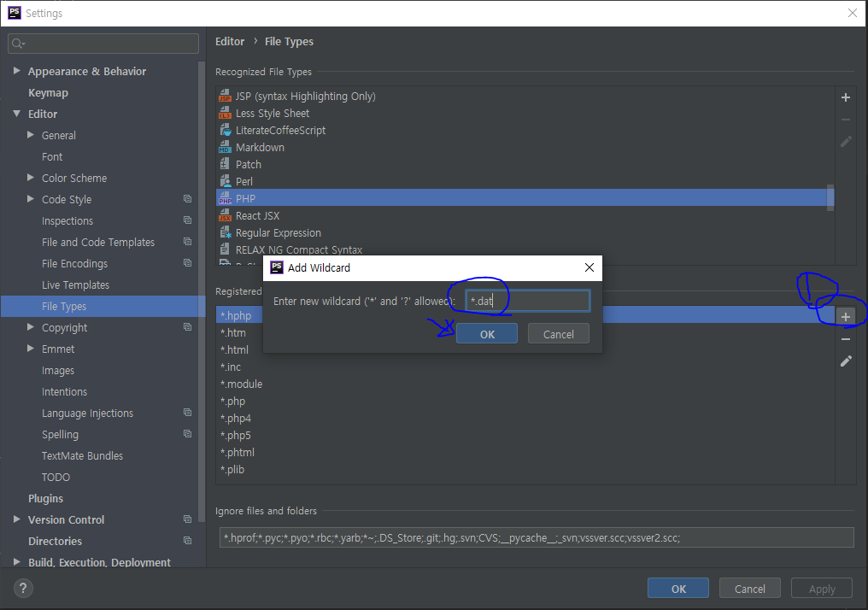The image size is (868, 610).
Task: Cancel the Add Wildcard dialog
Action: coord(558,334)
